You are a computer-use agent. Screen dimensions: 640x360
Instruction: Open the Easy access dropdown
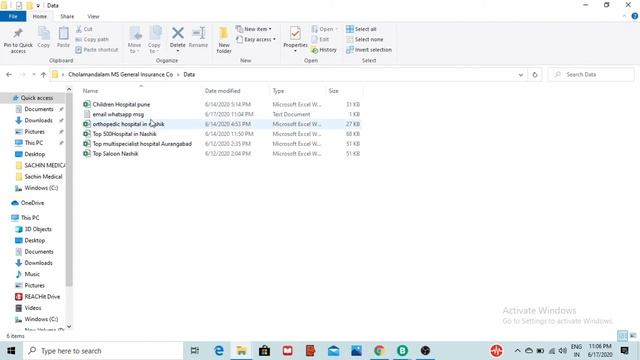[x=256, y=39]
